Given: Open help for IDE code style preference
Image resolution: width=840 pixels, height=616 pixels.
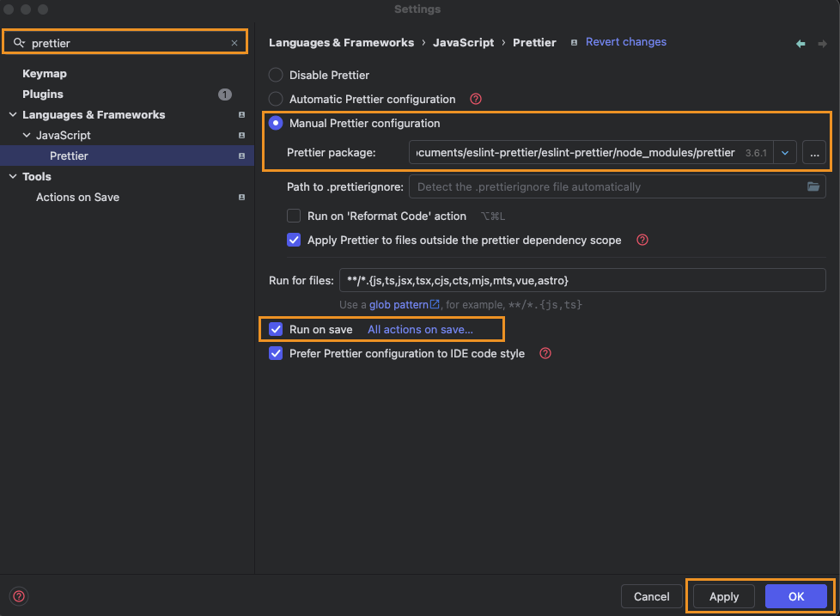Looking at the screenshot, I should tap(545, 353).
